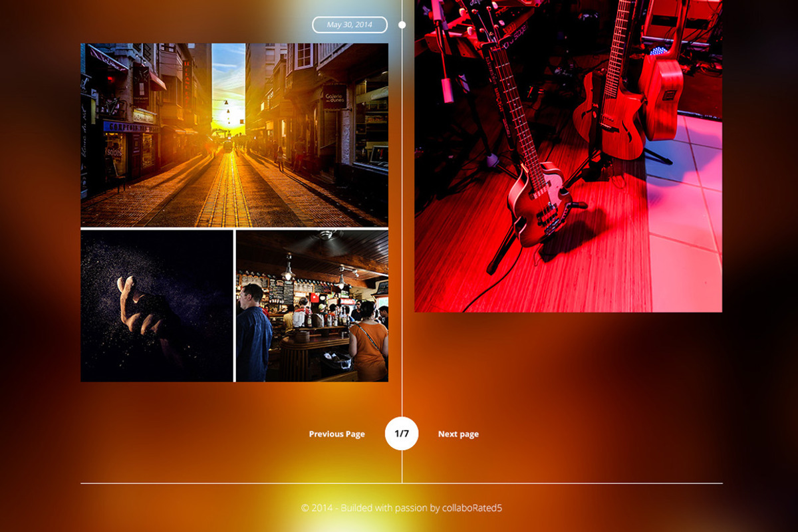Viewport: 798px width, 532px height.
Task: Go to Previous Page
Action: [x=336, y=434]
